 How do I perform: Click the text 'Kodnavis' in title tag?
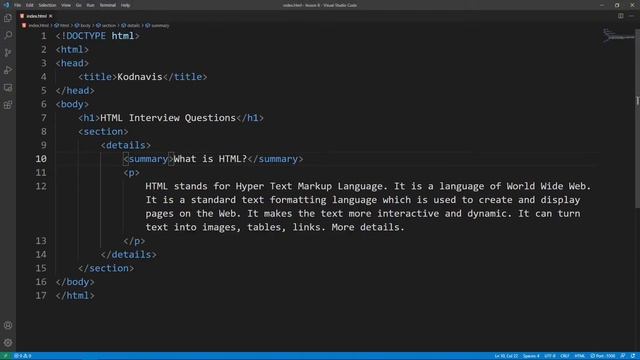click(x=140, y=77)
